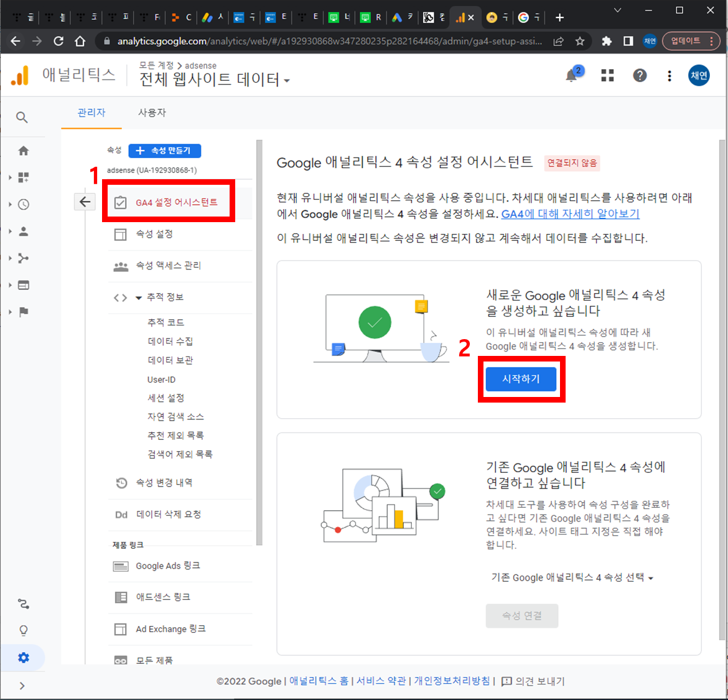
Task: Expand the sidebar with bottom chevron
Action: [22, 686]
